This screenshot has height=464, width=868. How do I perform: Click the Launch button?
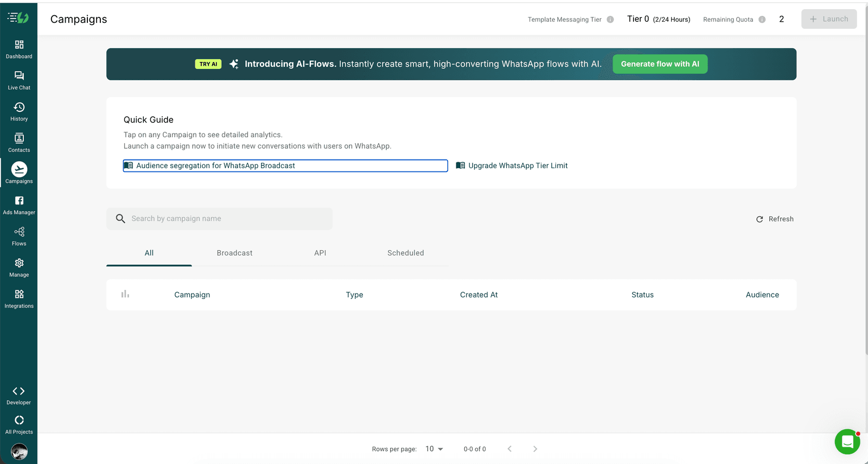point(829,19)
